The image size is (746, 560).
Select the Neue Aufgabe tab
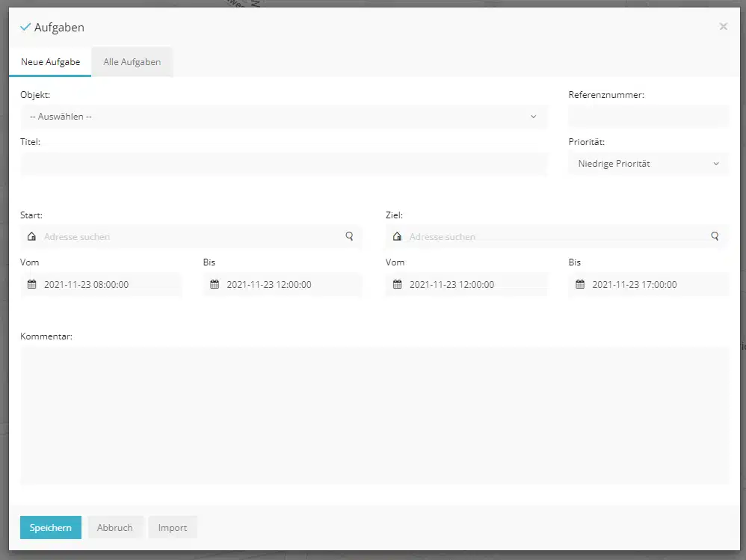coord(50,62)
